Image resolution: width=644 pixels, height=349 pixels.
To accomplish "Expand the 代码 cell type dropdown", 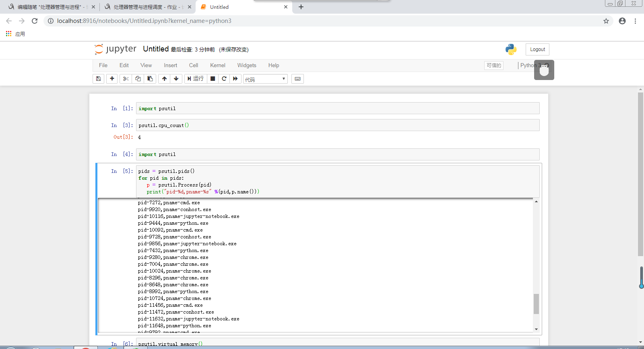I will 265,79.
